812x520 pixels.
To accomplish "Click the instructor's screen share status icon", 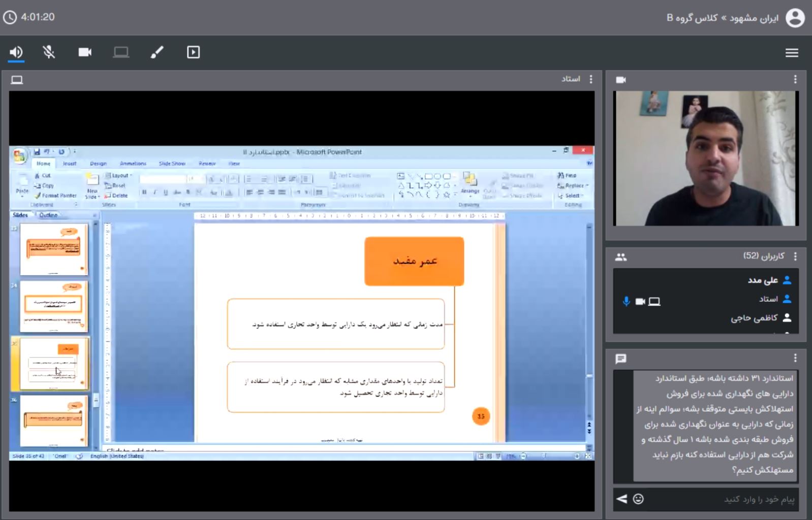I will (x=654, y=302).
